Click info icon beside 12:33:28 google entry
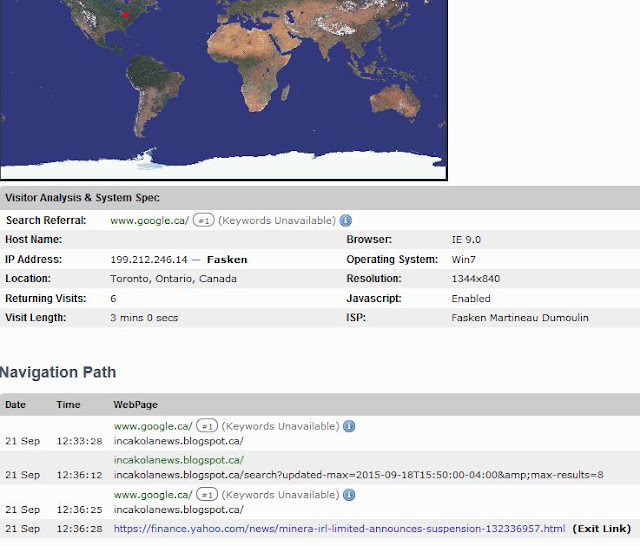640x546 pixels. click(349, 426)
